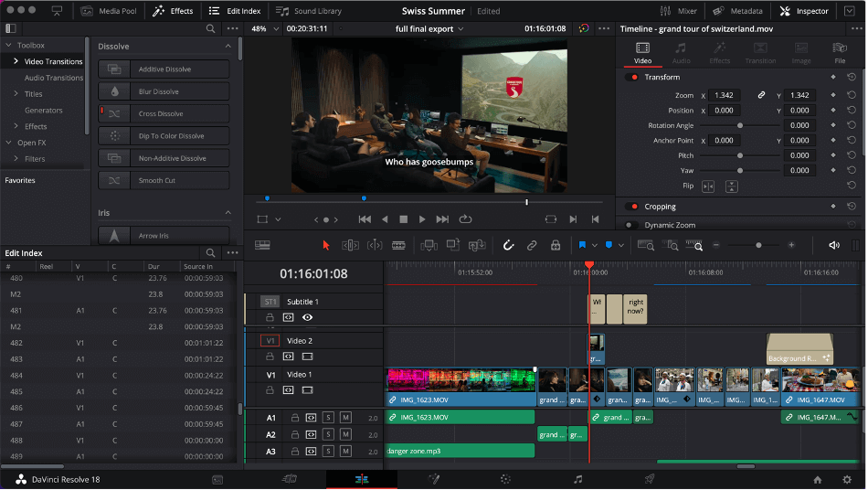This screenshot has width=868, height=490.
Task: Toggle timeline Snapping magnet icon
Action: point(509,245)
